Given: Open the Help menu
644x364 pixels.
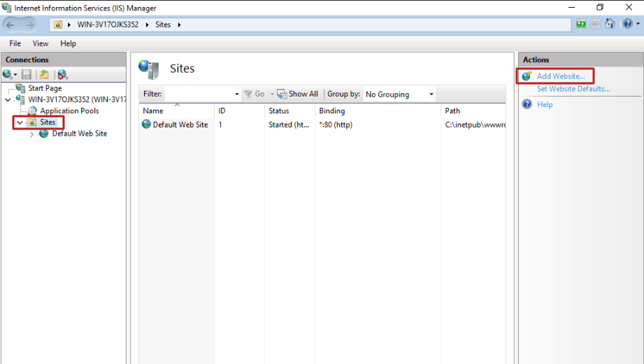Looking at the screenshot, I should pos(69,43).
